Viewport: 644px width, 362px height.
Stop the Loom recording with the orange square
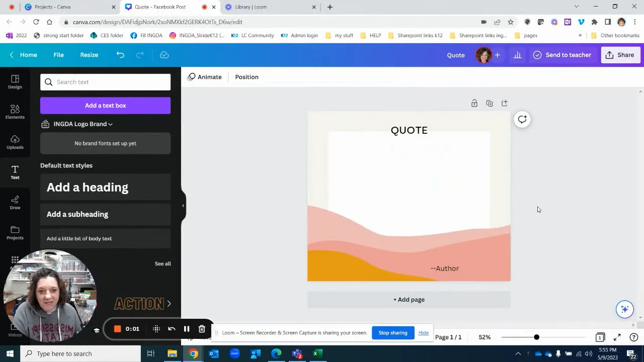117,329
